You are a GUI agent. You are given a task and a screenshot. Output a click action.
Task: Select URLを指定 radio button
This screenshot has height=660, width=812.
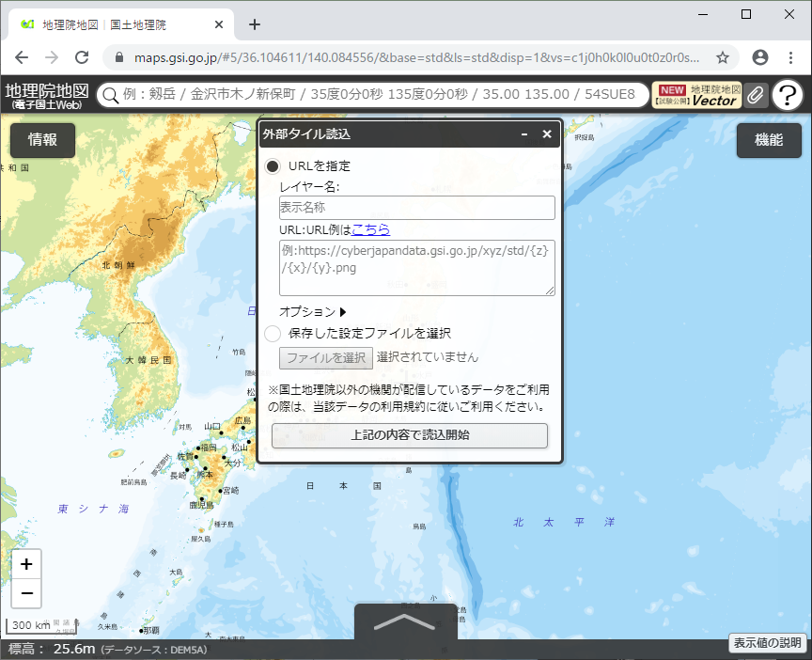click(273, 166)
